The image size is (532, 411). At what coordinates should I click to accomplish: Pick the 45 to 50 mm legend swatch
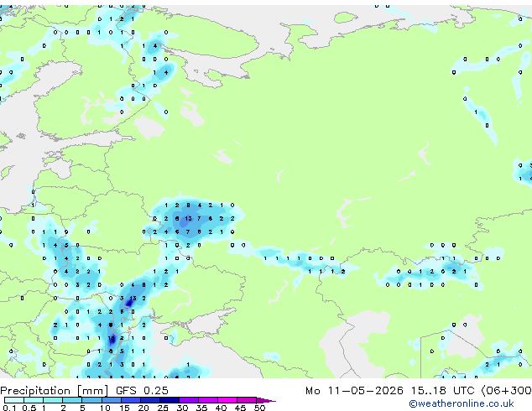[247, 400]
